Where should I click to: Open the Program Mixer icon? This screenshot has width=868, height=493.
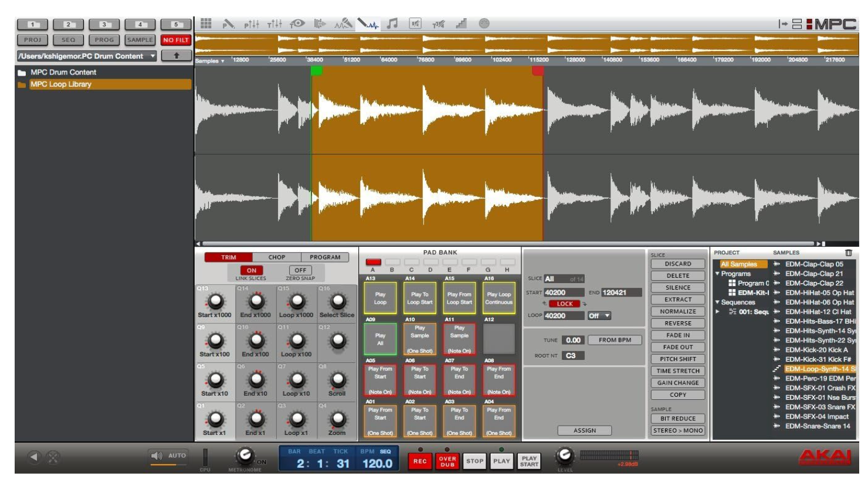[252, 24]
